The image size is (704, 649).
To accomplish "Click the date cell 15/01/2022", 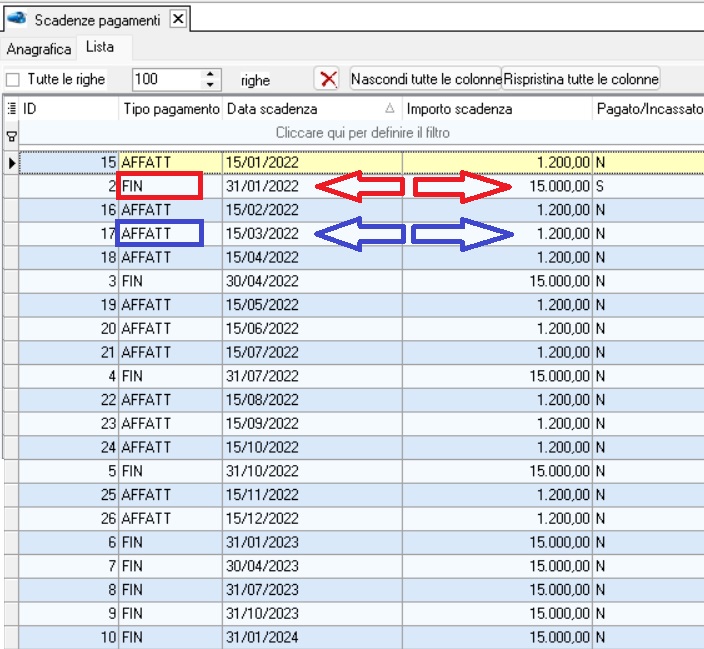I will pyautogui.click(x=312, y=163).
